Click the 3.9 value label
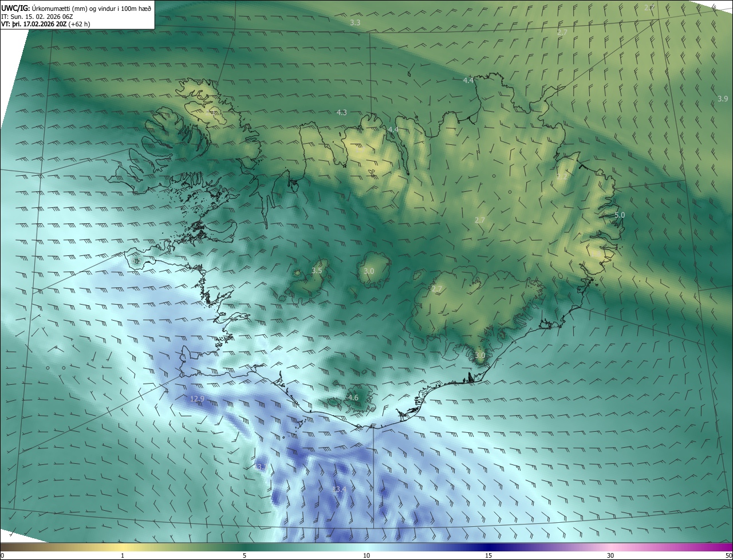Image resolution: width=733 pixels, height=560 pixels. pos(723,98)
